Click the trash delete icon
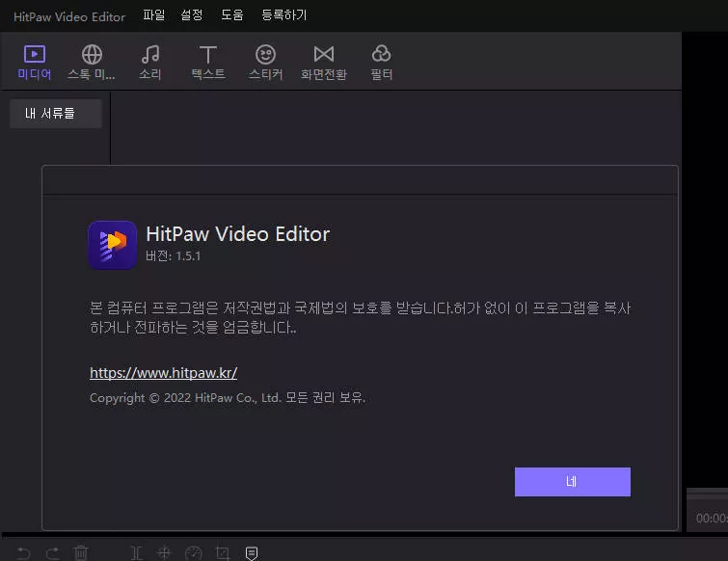Image resolution: width=728 pixels, height=561 pixels. tap(81, 553)
